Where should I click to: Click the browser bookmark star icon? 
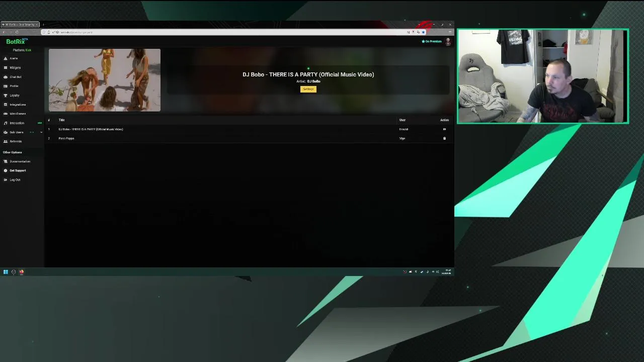click(x=423, y=32)
